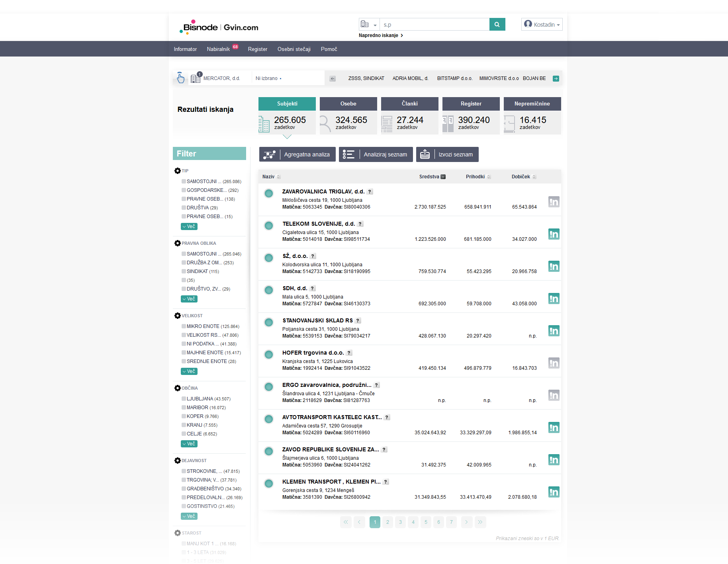
Task: Click the Analiziraj seznam list icon
Action: (348, 154)
